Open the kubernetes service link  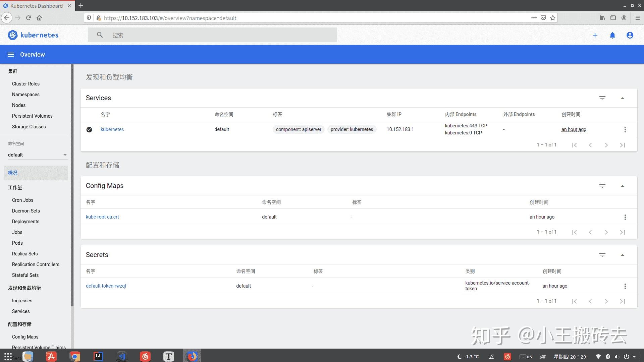point(112,129)
